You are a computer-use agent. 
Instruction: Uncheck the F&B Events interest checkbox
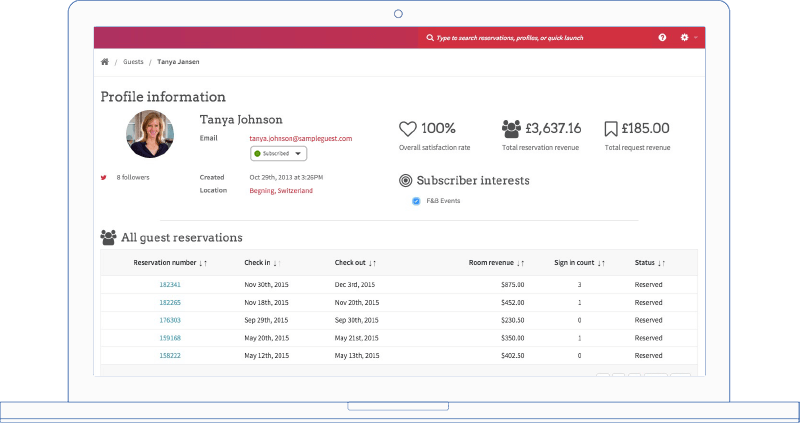click(416, 201)
